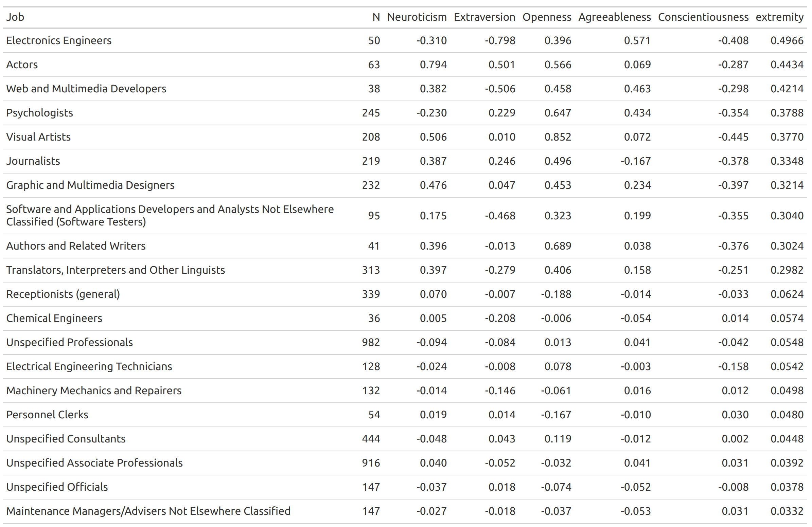Click Receptionists N value 339
The image size is (812, 527).
pos(371,294)
